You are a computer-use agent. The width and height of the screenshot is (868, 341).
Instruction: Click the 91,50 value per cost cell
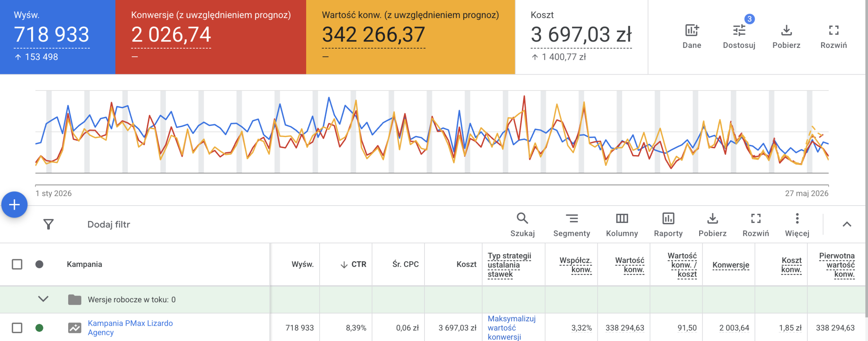click(x=687, y=328)
